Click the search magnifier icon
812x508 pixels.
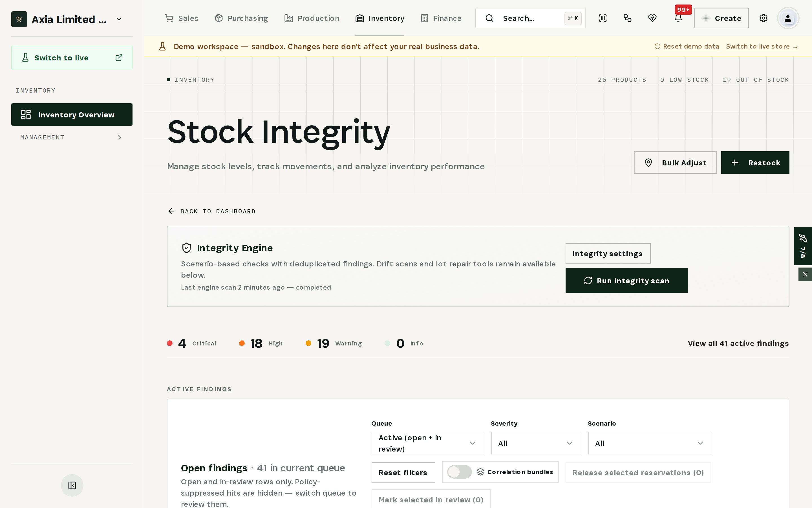pyautogui.click(x=489, y=18)
